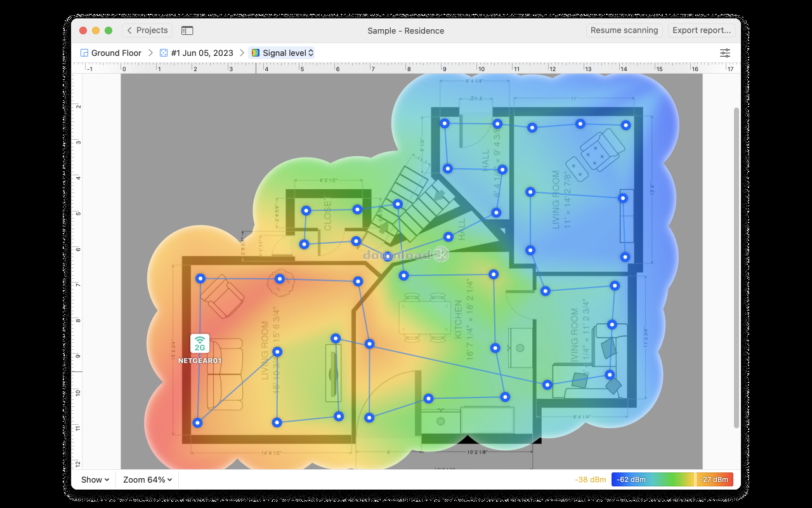Open Export report dialog
This screenshot has height=508, width=812.
click(702, 30)
